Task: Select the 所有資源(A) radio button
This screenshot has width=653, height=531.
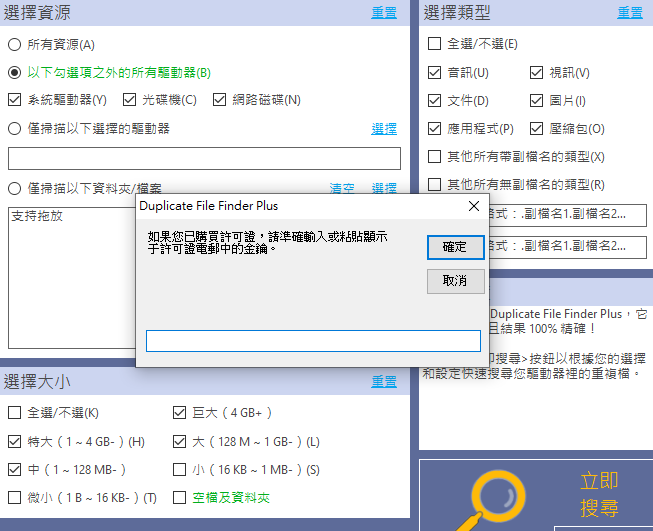Action: pos(15,45)
